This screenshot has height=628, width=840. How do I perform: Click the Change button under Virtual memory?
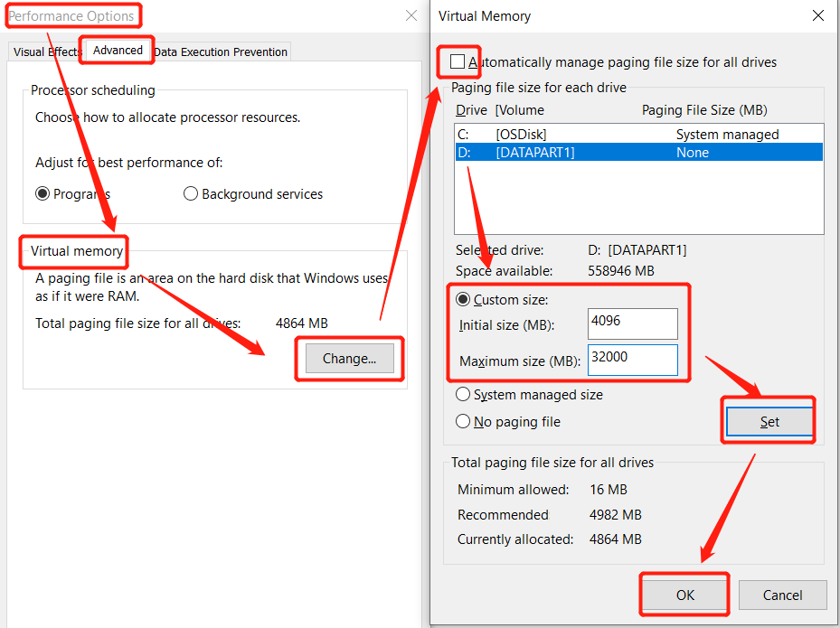(349, 358)
